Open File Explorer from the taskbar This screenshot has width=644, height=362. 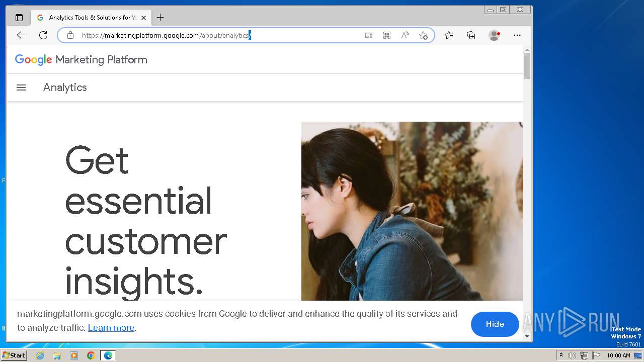57,355
